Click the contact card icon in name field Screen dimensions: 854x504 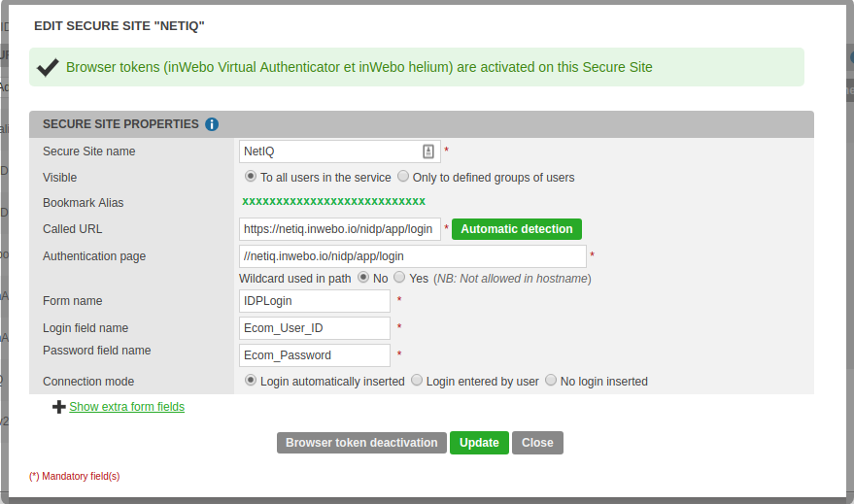(428, 151)
